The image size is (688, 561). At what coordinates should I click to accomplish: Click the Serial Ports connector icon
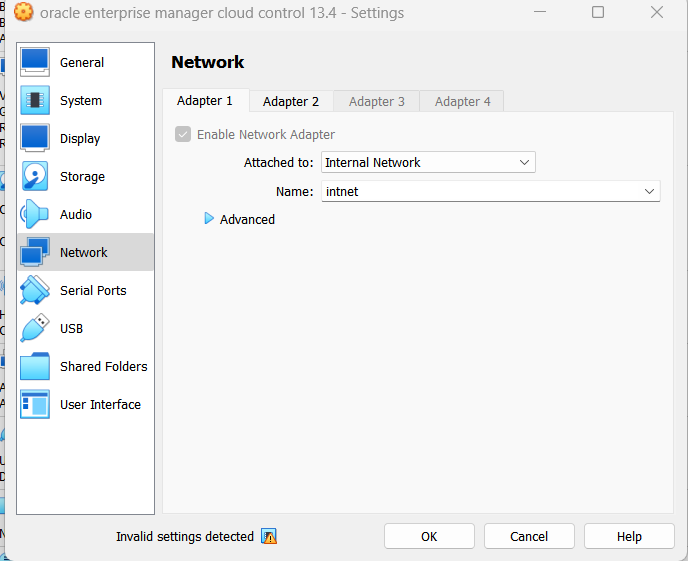35,290
